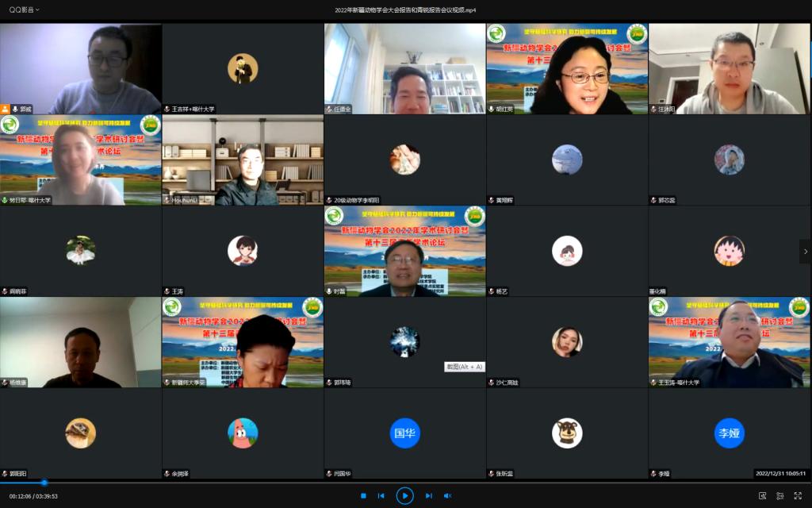The height and width of the screenshot is (508, 812).
Task: Click the elapsed time 00:12:06 display
Action: point(20,496)
